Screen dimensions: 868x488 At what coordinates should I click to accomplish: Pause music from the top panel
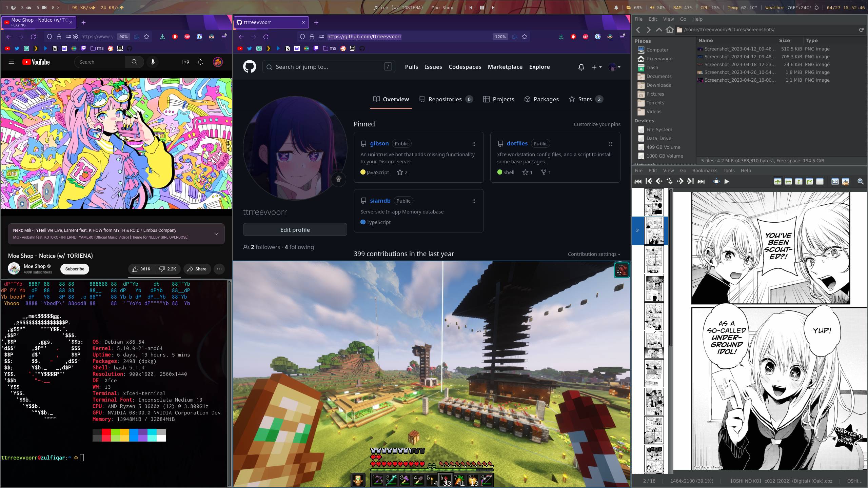click(x=482, y=7)
